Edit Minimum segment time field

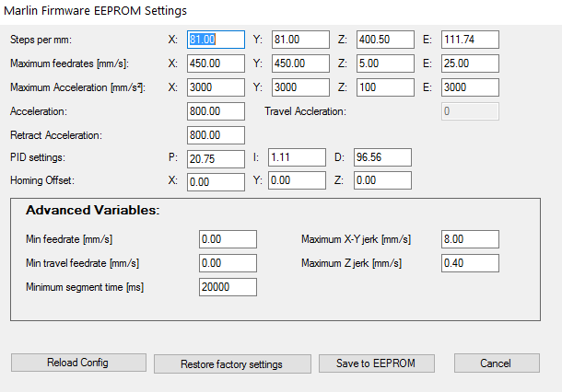[228, 287]
